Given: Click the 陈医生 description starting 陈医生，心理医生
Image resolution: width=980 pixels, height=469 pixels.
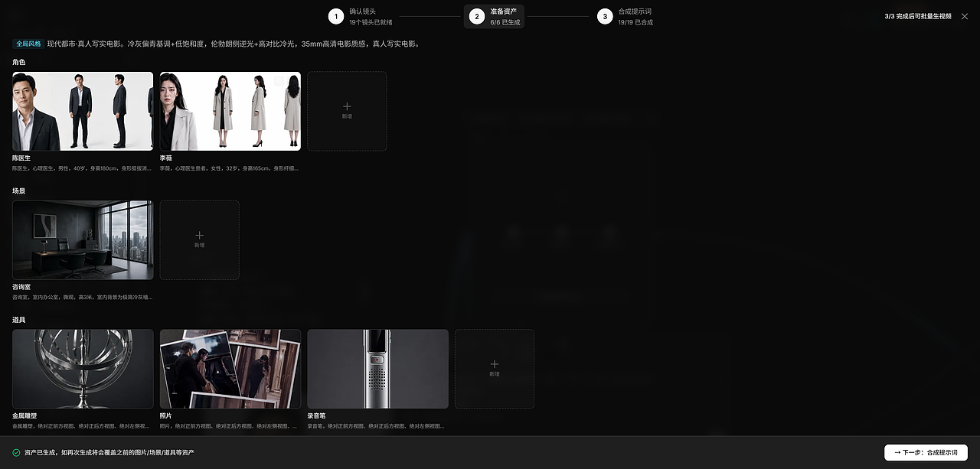Looking at the screenshot, I should tap(83, 168).
